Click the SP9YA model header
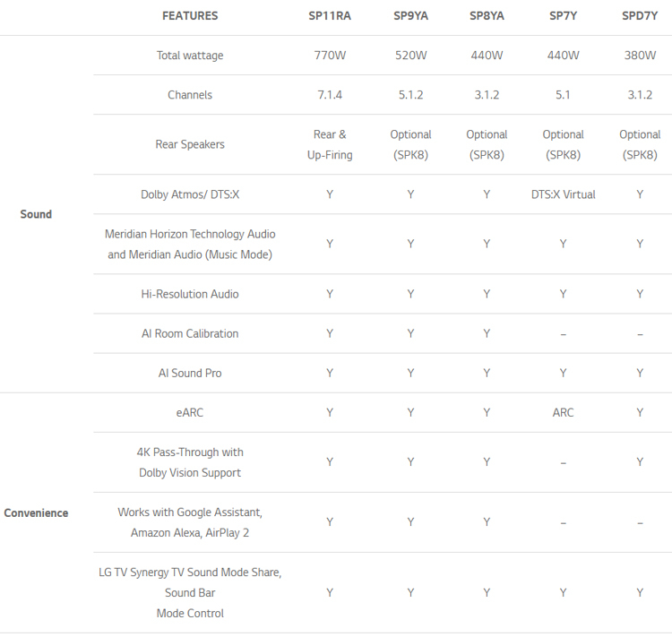The height and width of the screenshot is (637, 672). coord(410,16)
